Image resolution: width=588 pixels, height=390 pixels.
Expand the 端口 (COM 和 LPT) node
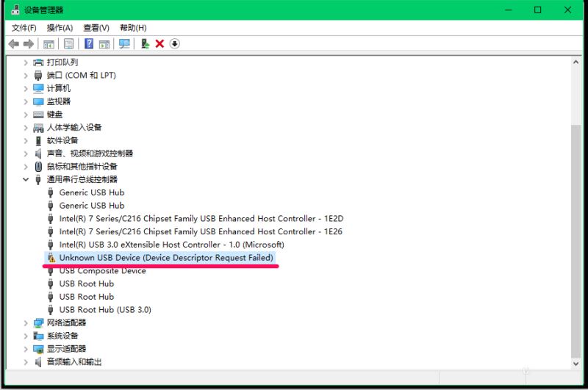click(26, 76)
